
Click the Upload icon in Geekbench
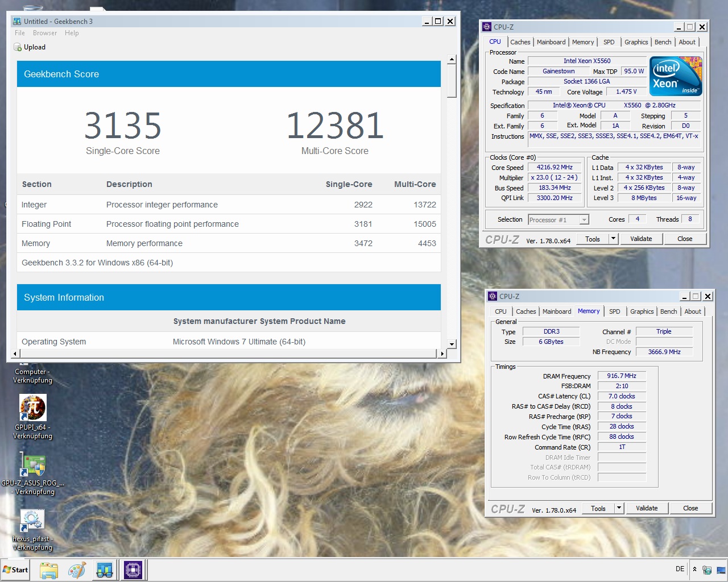[18, 47]
